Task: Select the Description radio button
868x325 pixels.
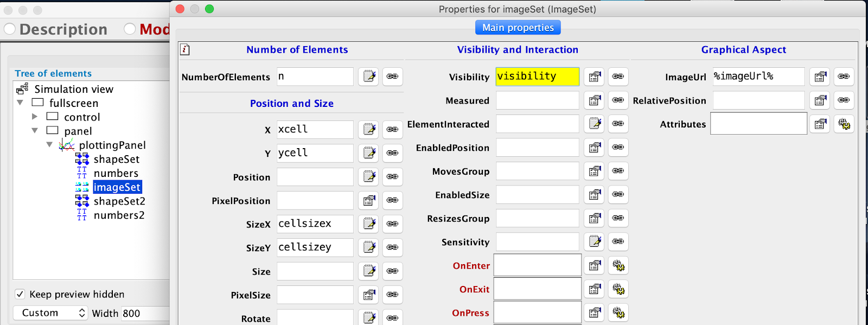Action: coord(10,29)
